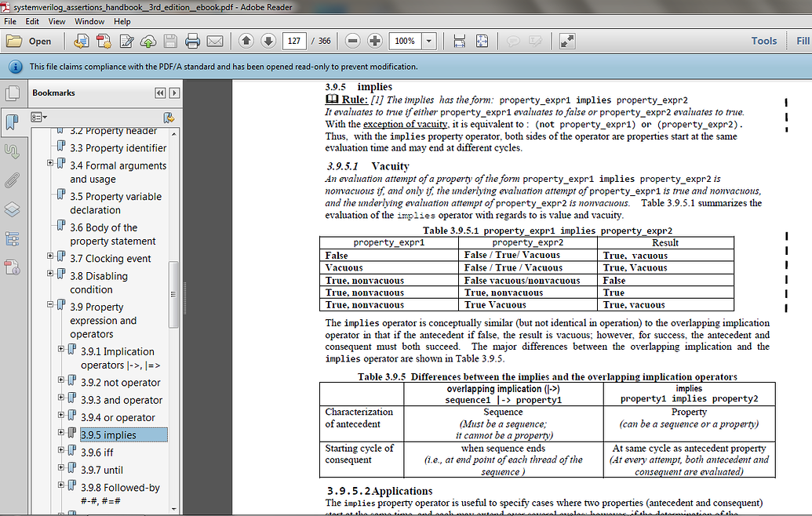Open the Layers panel icon
812x516 pixels.
coord(12,209)
